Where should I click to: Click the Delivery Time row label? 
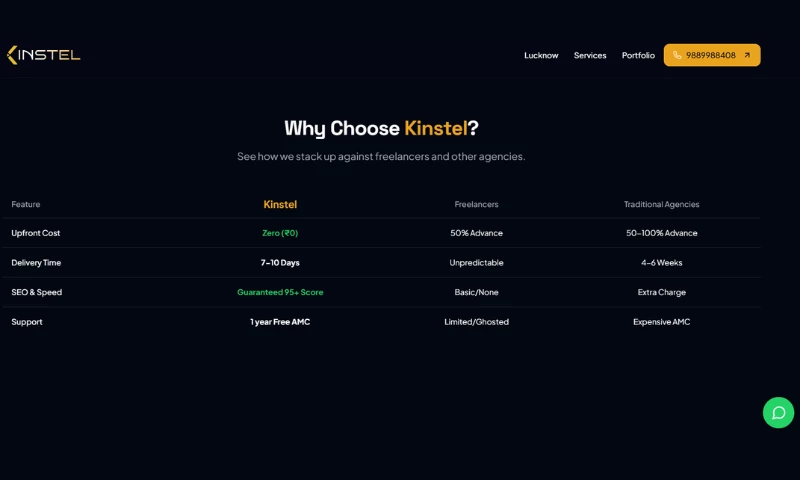(x=36, y=263)
